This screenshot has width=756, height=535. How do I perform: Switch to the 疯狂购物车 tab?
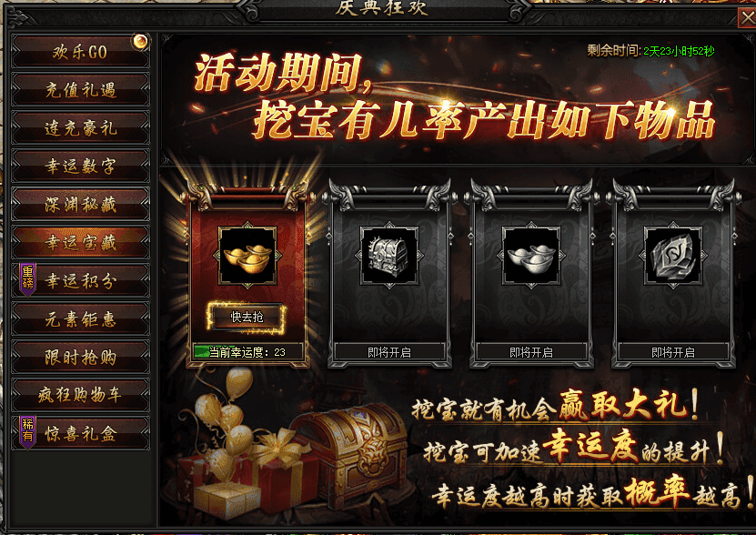click(81, 395)
